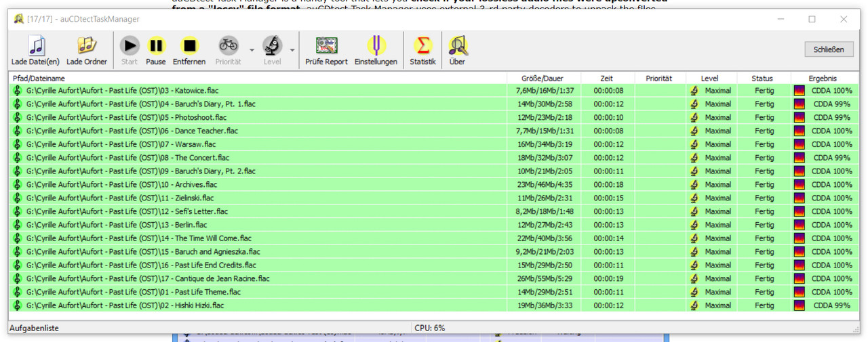Viewport: 868px width, 342px height.
Task: Select 08 - The Concert.flac entry
Action: pyautogui.click(x=434, y=158)
